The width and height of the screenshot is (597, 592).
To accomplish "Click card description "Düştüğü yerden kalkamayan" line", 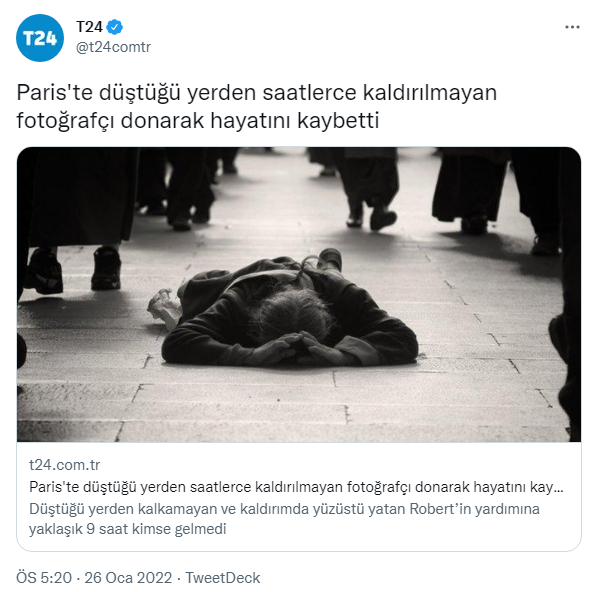I will (x=284, y=509).
